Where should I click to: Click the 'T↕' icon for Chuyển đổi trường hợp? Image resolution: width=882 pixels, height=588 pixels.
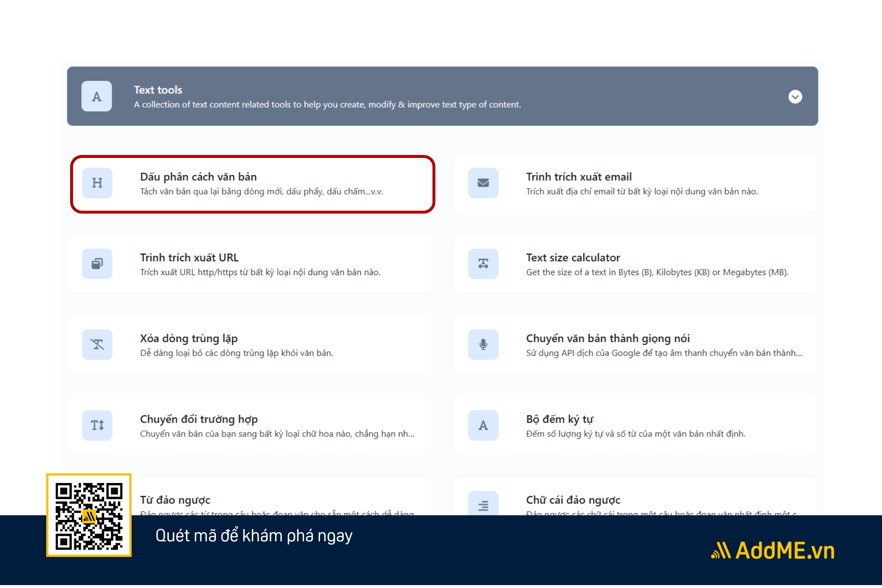[x=97, y=425]
